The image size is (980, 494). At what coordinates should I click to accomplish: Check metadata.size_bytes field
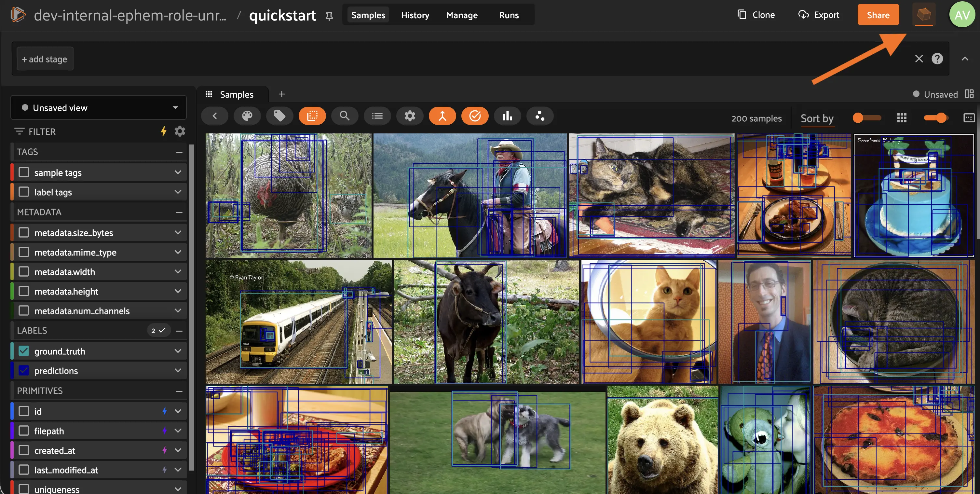[23, 233]
